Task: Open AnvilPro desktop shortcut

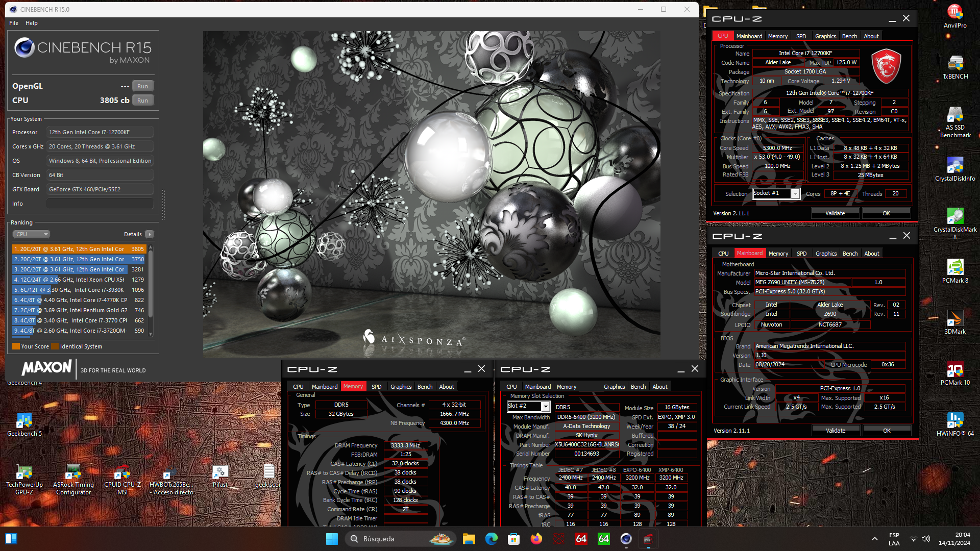Action: (x=954, y=16)
